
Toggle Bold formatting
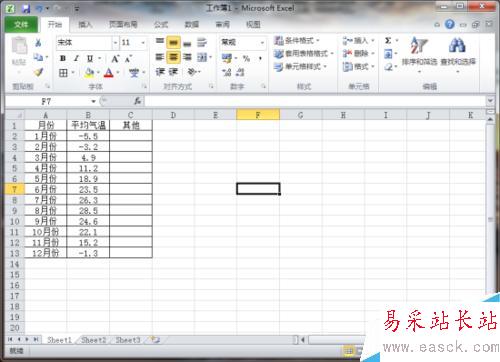tap(63, 58)
